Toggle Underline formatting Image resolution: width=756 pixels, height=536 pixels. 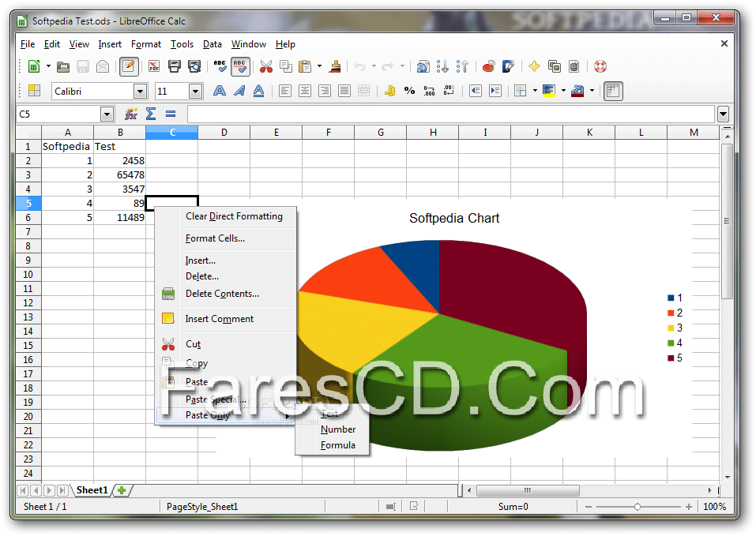259,91
